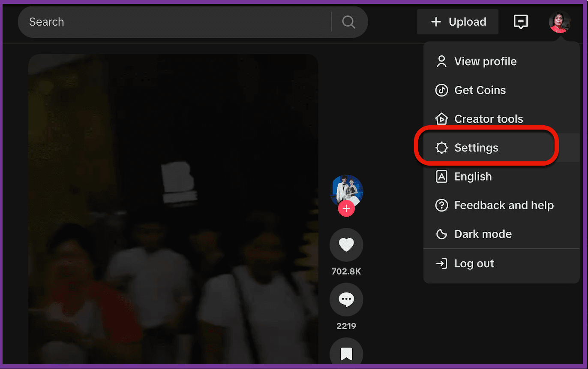Click the Feedback question mark icon

tap(441, 205)
